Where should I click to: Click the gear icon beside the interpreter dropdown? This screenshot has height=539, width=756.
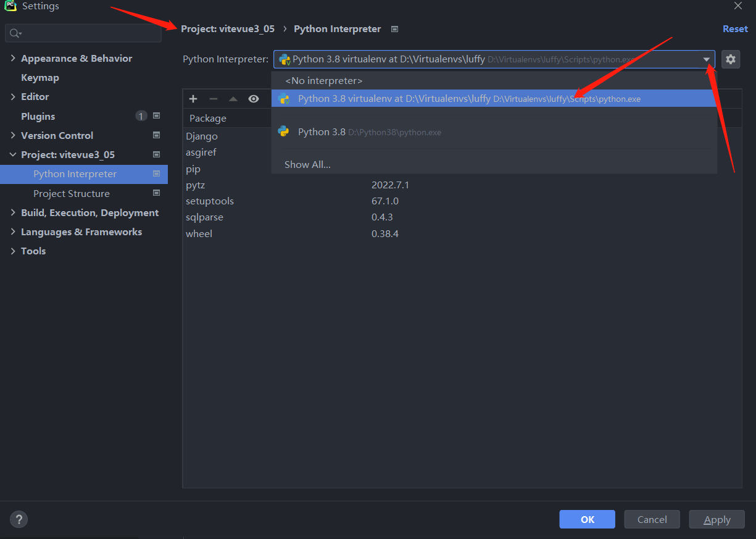[x=731, y=59]
